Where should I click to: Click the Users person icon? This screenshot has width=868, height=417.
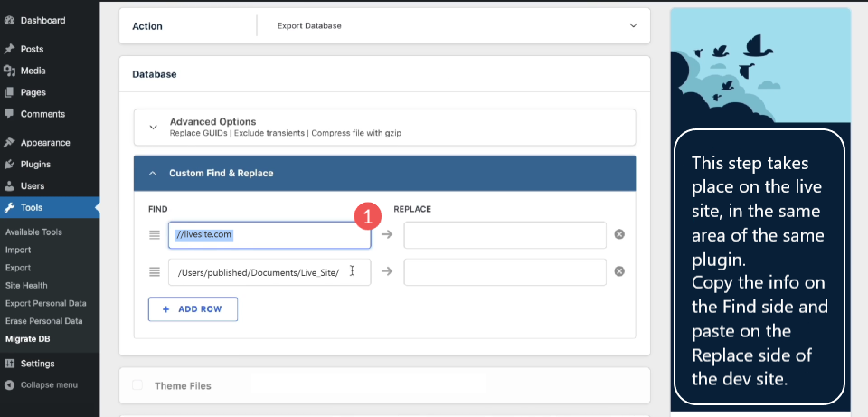click(x=9, y=186)
